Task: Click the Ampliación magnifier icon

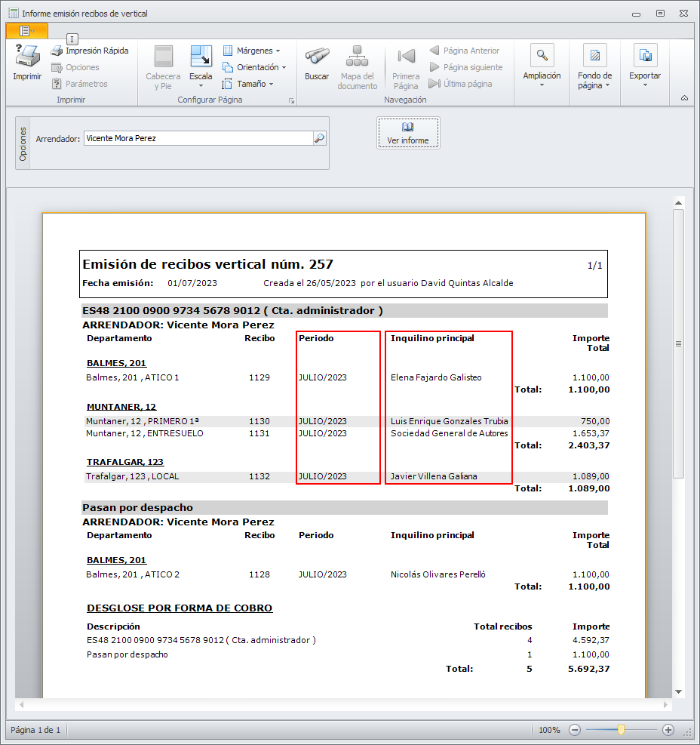Action: (542, 56)
